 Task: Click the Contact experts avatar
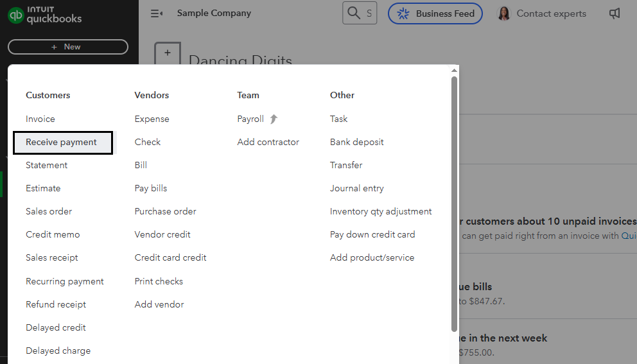(503, 13)
